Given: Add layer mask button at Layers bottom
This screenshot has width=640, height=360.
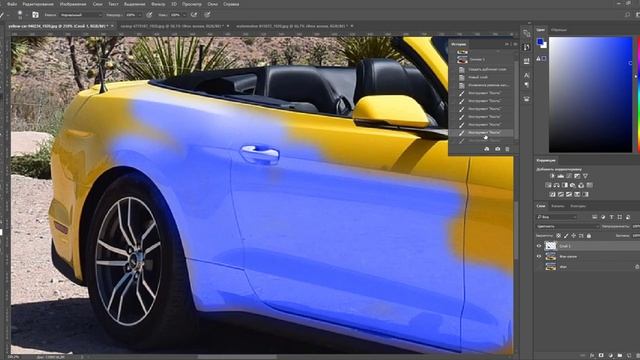Looking at the screenshot, I should coord(601,356).
